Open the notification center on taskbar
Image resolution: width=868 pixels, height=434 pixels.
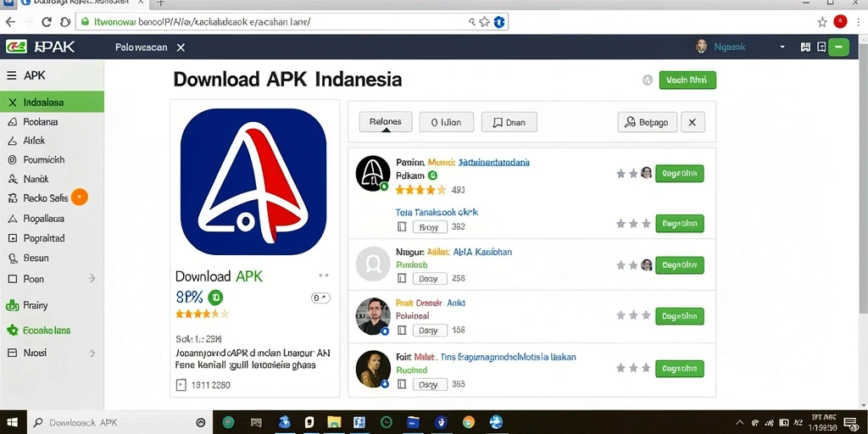(851, 422)
